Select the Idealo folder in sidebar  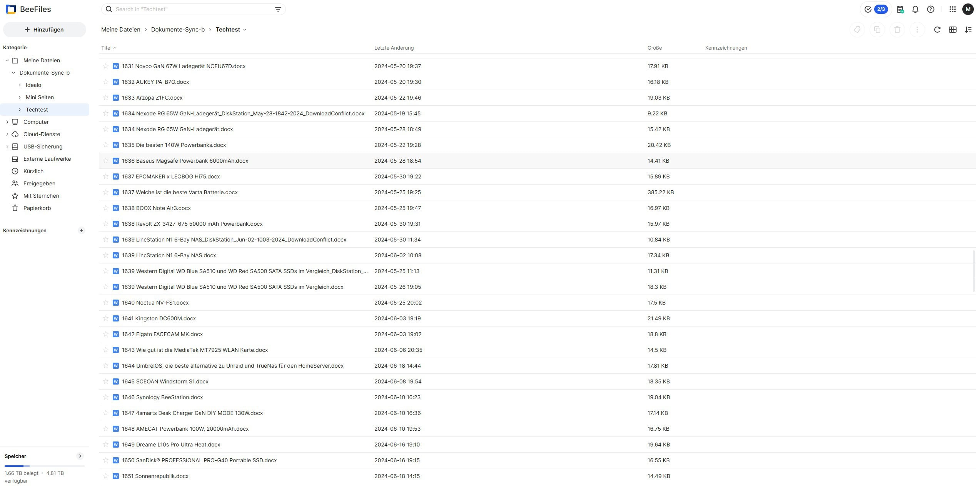pyautogui.click(x=45, y=85)
